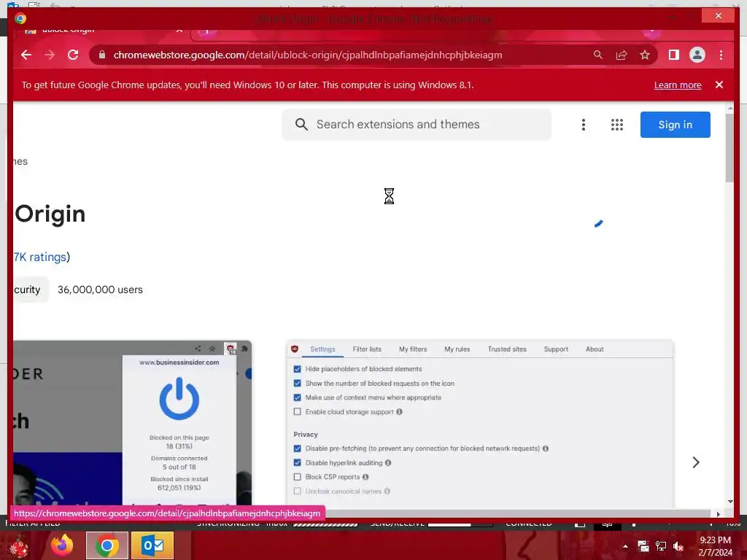Click info icon beside Disable pre-fetching
The height and width of the screenshot is (560, 747).
point(546,448)
